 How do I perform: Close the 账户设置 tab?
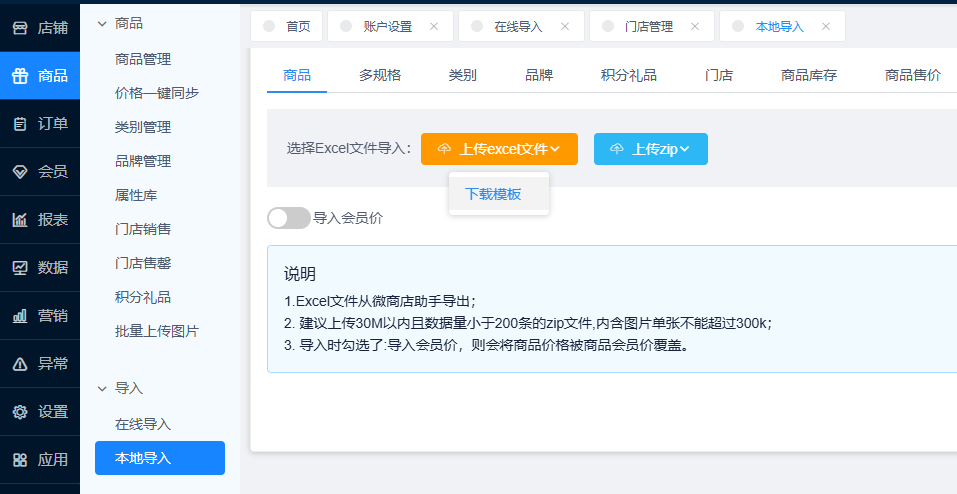point(434,26)
